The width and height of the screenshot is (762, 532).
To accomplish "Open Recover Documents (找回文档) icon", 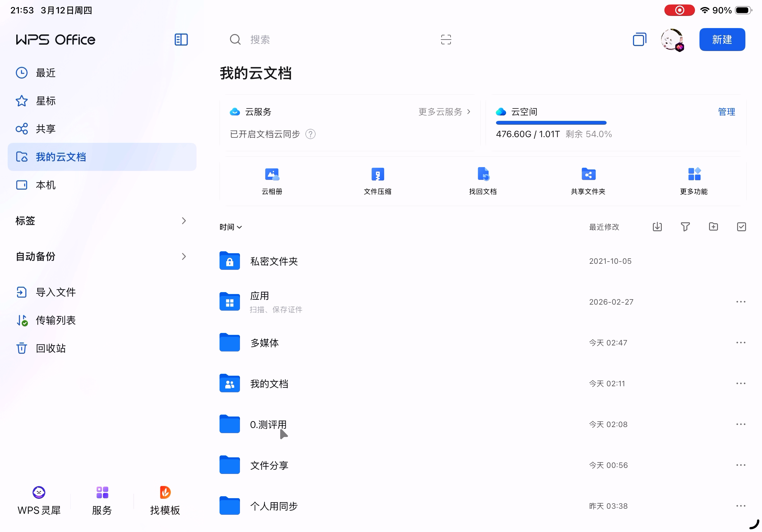I will (x=483, y=174).
